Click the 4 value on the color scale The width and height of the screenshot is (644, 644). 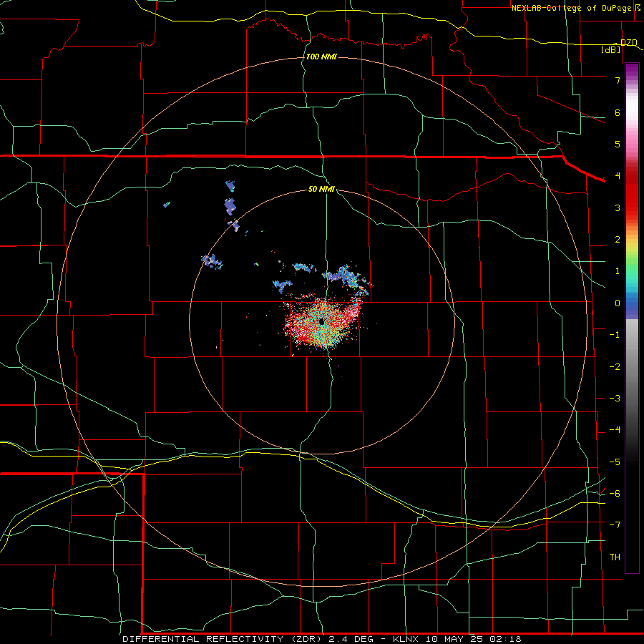(x=618, y=176)
